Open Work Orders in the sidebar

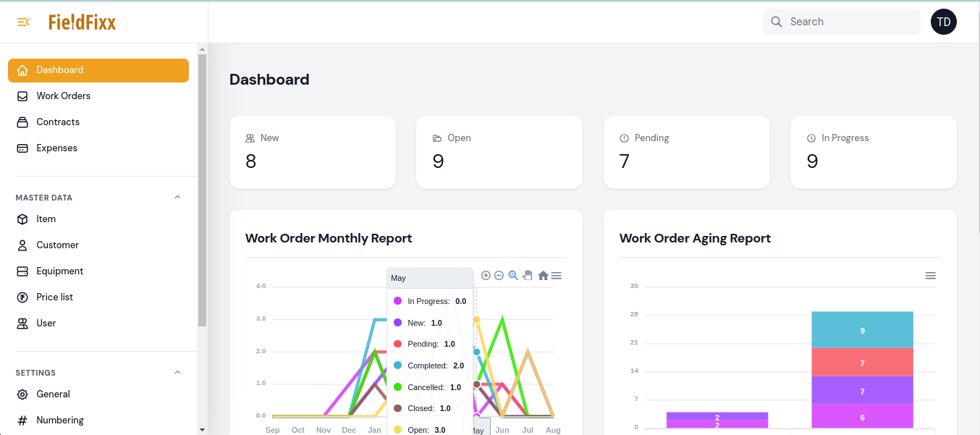coord(63,96)
